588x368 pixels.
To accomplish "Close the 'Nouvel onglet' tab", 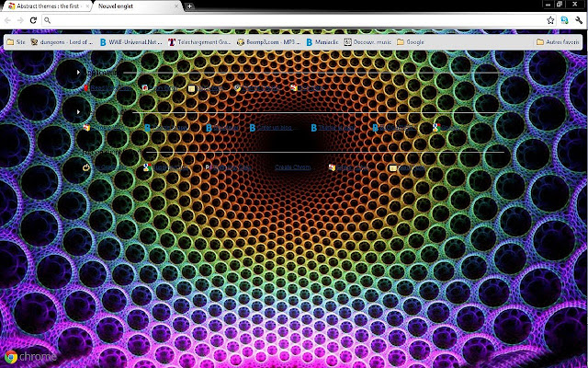I will [x=176, y=6].
